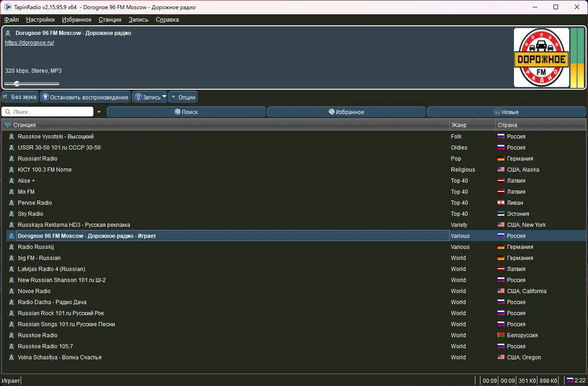Open the Запись menu in menu bar

[x=138, y=20]
